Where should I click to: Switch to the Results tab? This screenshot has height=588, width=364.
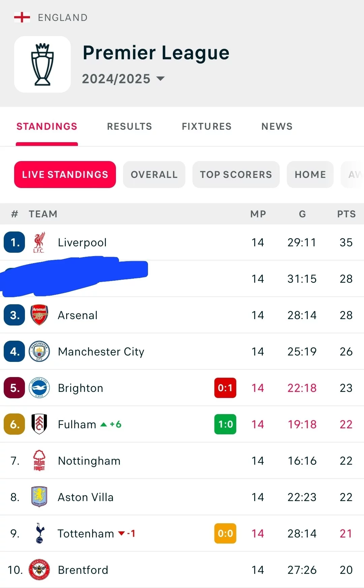[x=129, y=126]
